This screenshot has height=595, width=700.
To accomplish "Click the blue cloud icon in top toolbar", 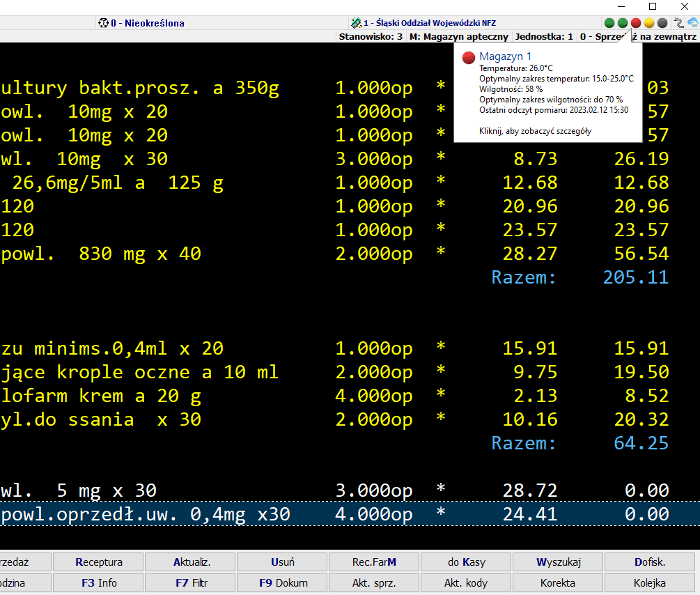I will pos(693,22).
